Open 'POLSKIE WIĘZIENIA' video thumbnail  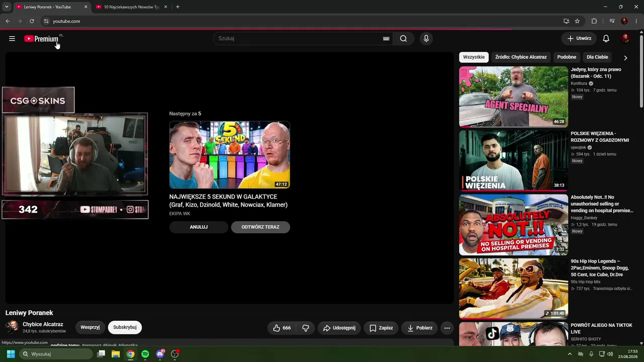tap(514, 160)
